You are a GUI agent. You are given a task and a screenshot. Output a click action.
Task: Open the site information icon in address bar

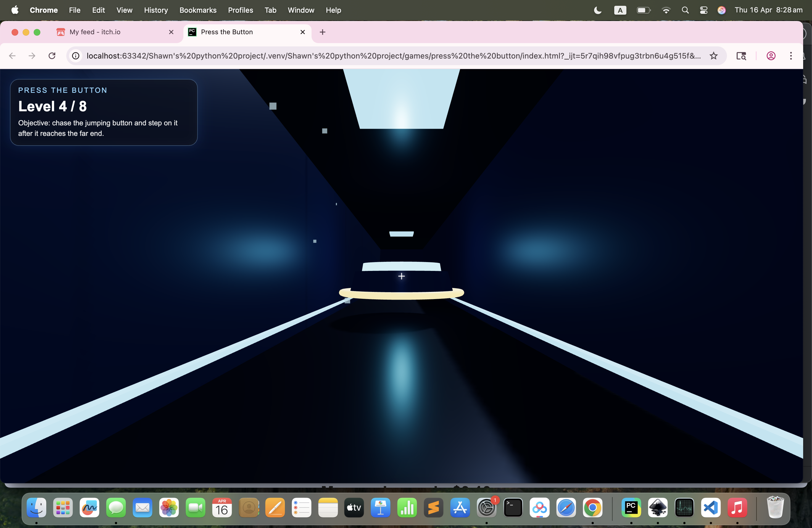76,56
